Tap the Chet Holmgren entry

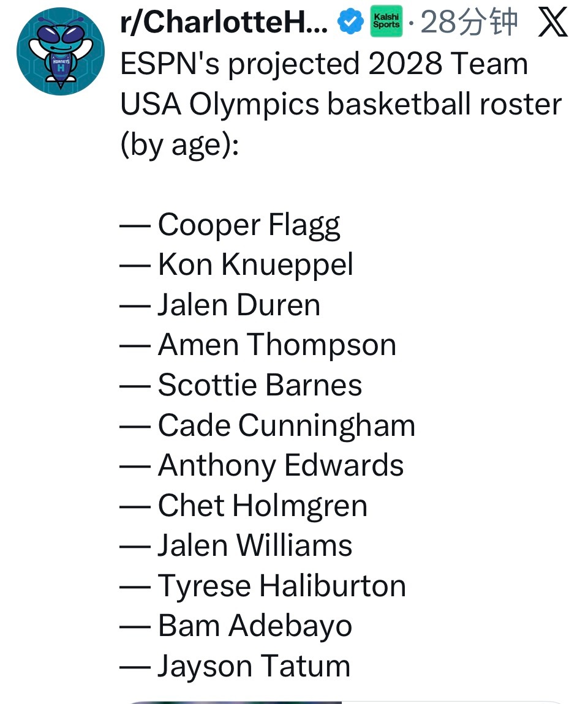point(262,506)
